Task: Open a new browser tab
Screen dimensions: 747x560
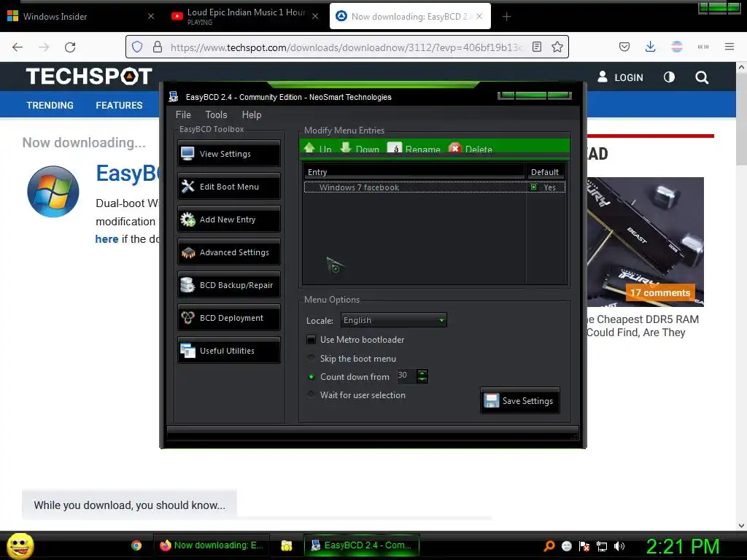Action: [506, 17]
